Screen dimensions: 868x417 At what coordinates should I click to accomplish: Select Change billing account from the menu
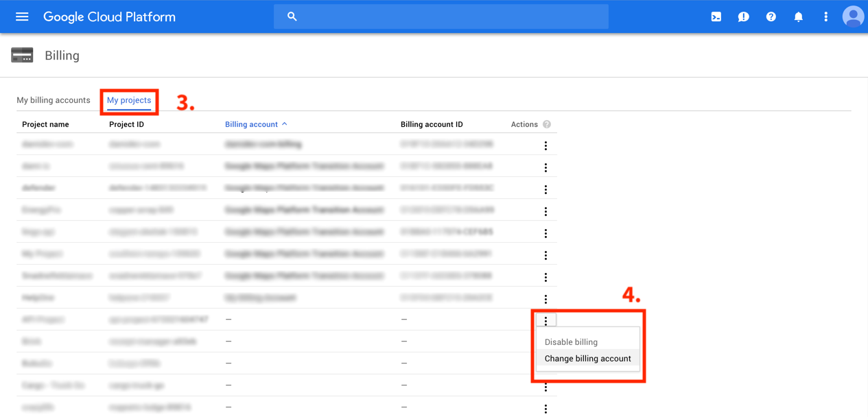coord(587,358)
